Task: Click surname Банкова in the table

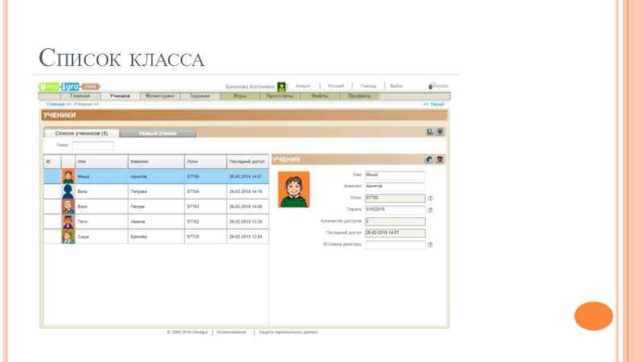Action: [x=138, y=237]
